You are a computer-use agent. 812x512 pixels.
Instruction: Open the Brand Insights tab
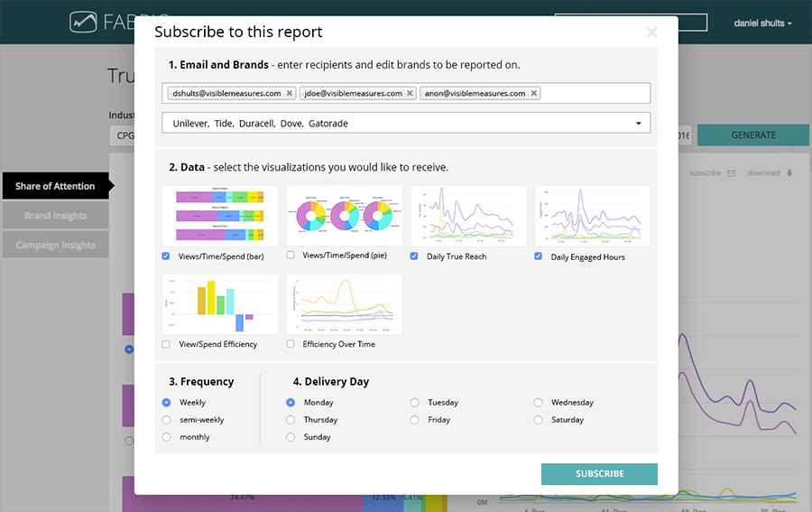coord(55,216)
